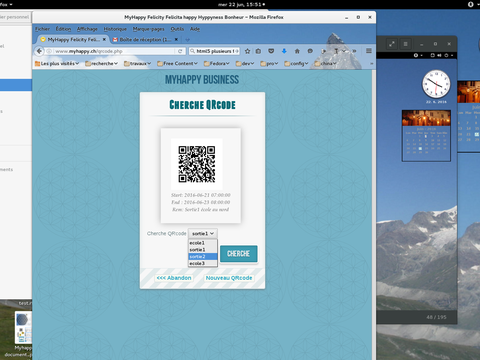Click the volume icon in the viewer's black bar
The image size is (480, 360).
pyautogui.click(x=439, y=55)
